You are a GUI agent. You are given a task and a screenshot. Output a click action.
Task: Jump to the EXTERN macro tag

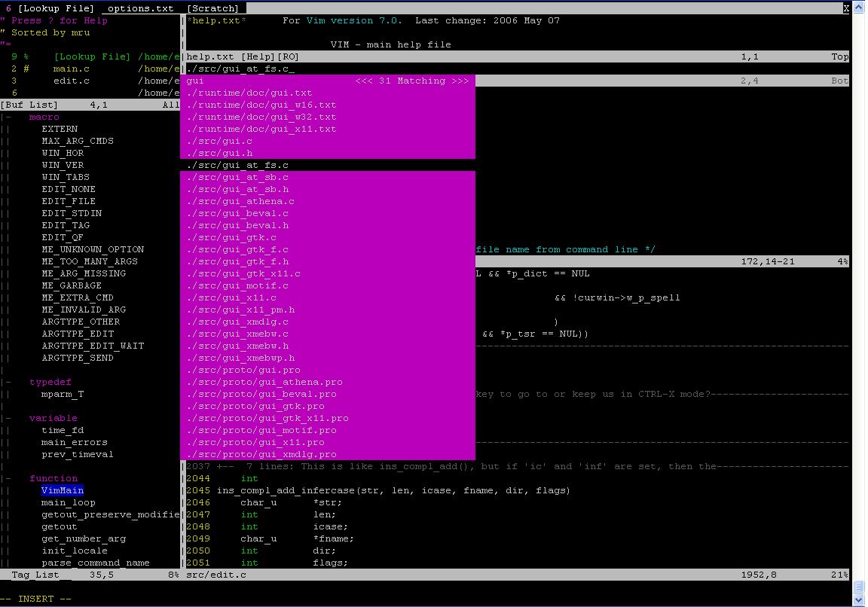pyautogui.click(x=60, y=129)
